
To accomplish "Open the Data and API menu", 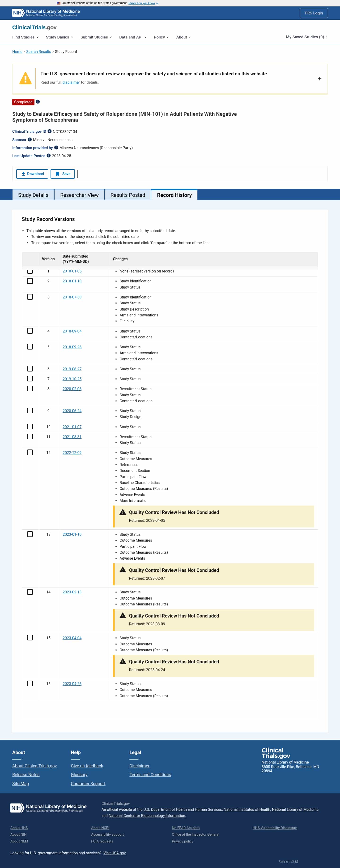I will [x=133, y=37].
